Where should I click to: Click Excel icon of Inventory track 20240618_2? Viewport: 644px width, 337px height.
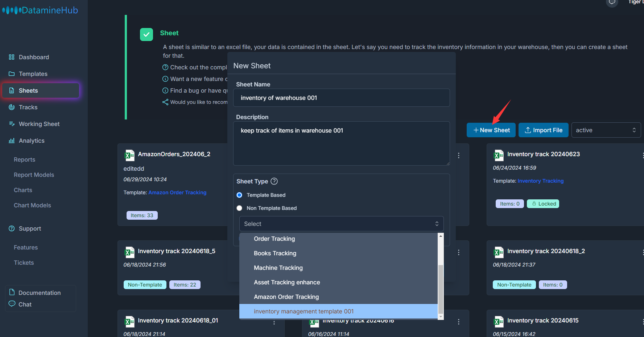(x=499, y=252)
